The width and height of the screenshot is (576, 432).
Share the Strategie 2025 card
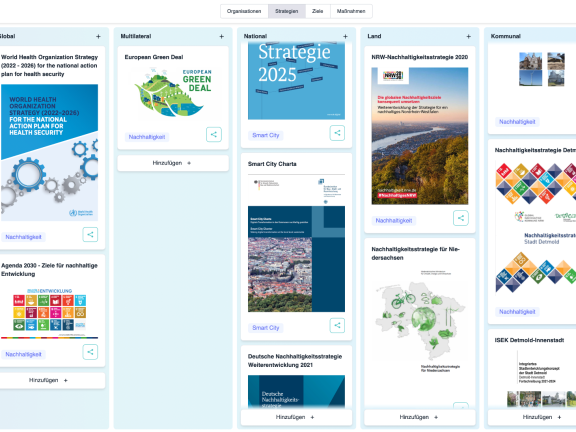pos(337,133)
